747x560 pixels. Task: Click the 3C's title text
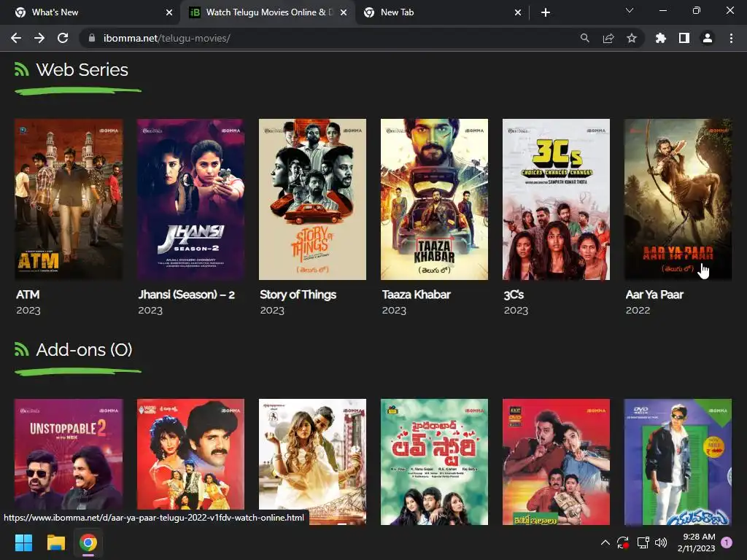click(x=514, y=295)
